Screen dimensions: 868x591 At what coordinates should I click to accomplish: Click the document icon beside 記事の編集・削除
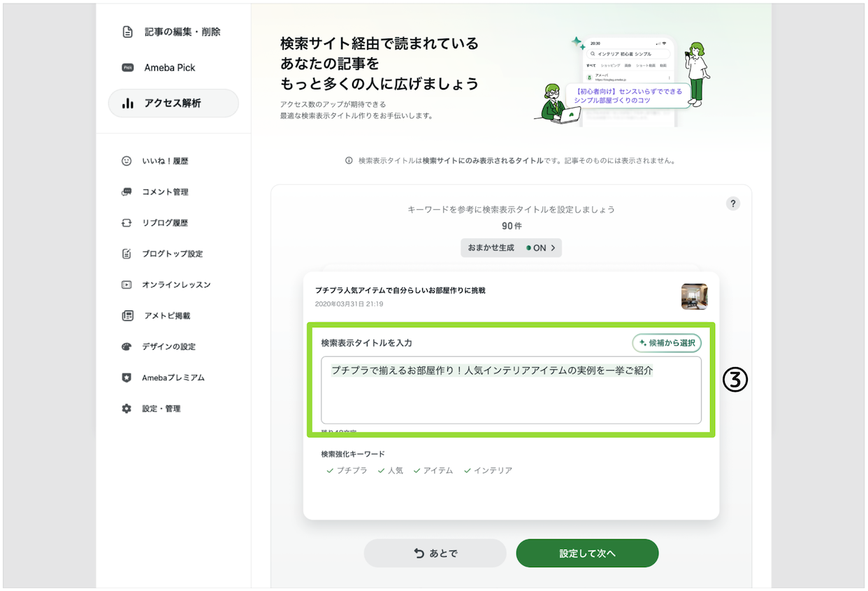point(127,32)
